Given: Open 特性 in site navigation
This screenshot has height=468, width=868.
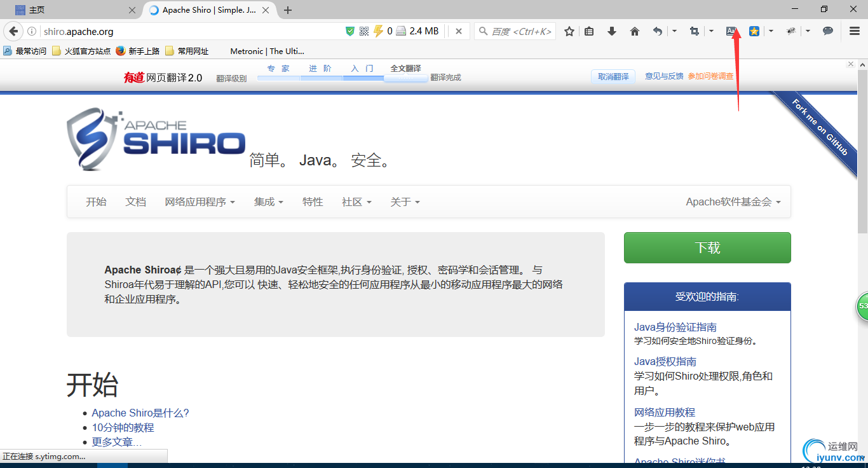Looking at the screenshot, I should pos(313,202).
